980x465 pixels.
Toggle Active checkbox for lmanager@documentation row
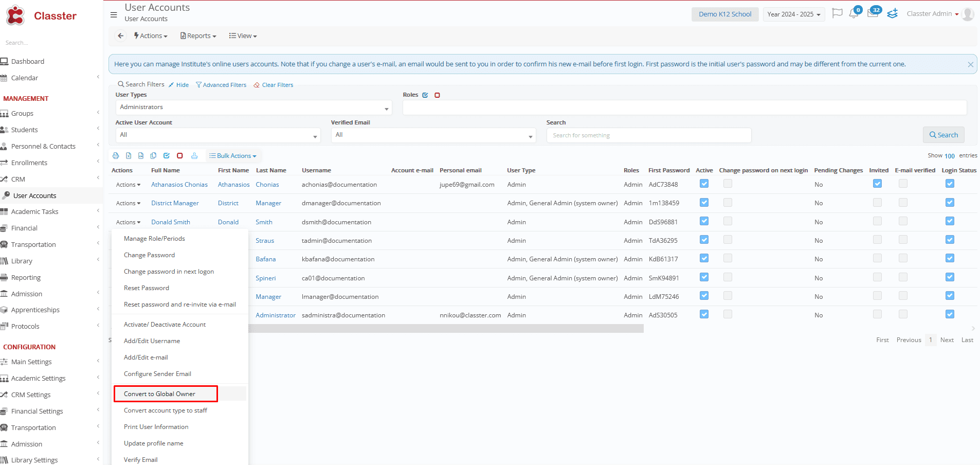tap(704, 296)
